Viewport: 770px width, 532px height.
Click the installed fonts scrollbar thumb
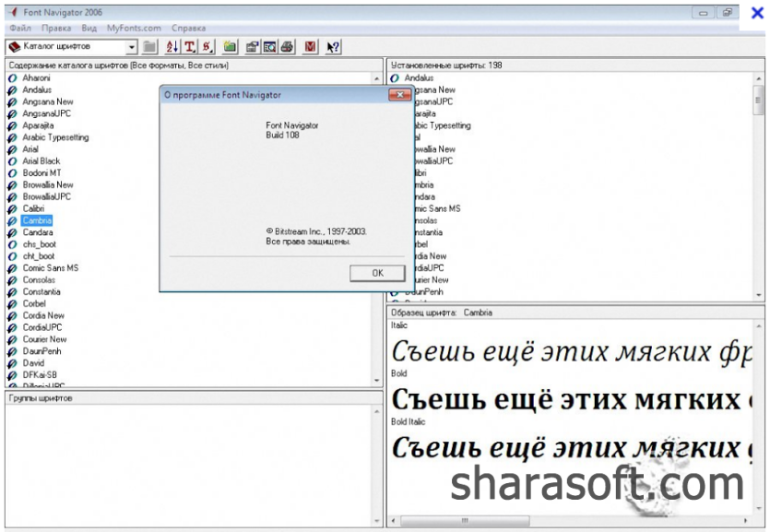tap(759, 100)
